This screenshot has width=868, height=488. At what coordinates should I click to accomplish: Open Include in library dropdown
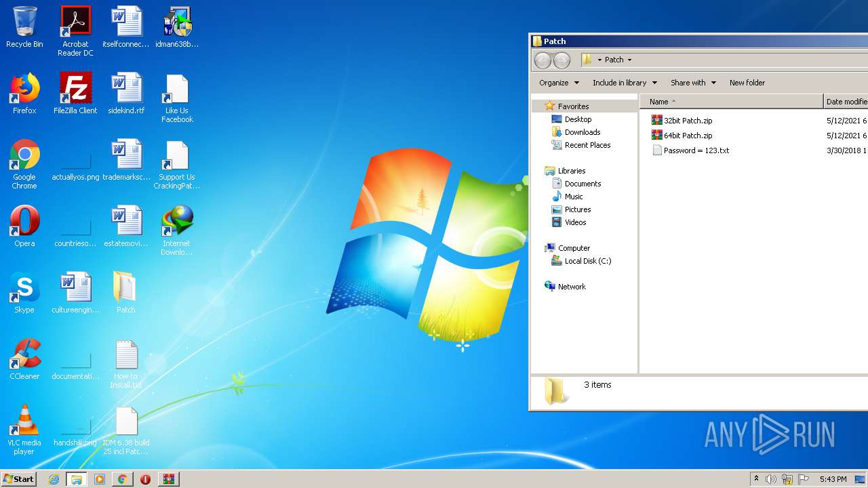pos(625,83)
